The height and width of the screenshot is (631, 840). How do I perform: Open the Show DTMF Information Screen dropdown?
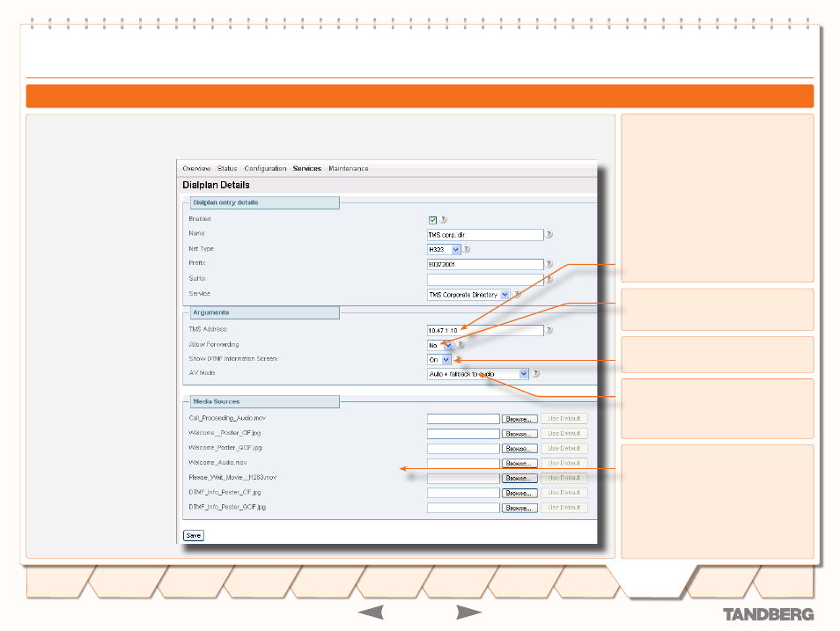438,359
